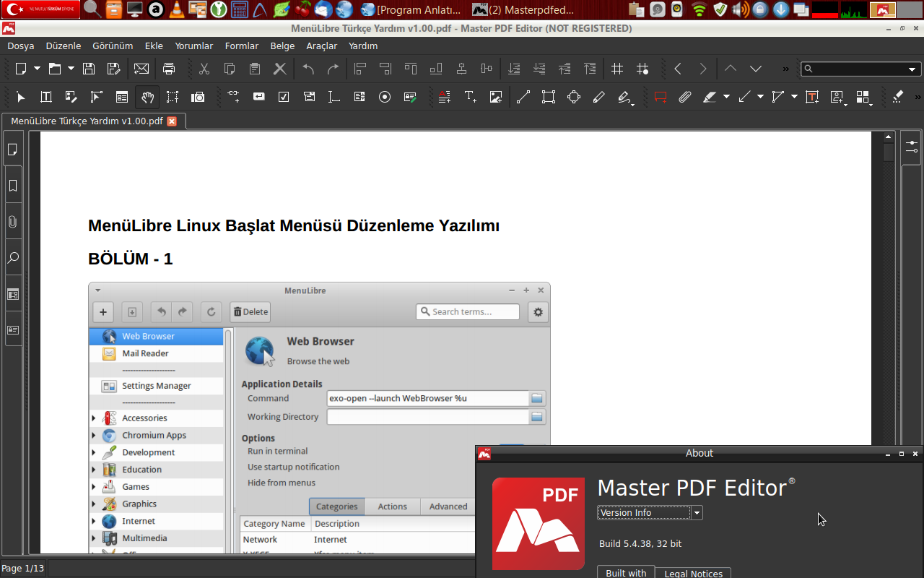924x578 pixels.
Task: Click the New document icon
Action: point(21,69)
